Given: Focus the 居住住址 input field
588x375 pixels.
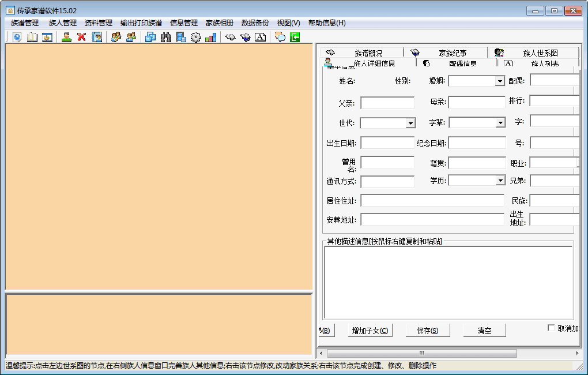Looking at the screenshot, I should [x=432, y=200].
